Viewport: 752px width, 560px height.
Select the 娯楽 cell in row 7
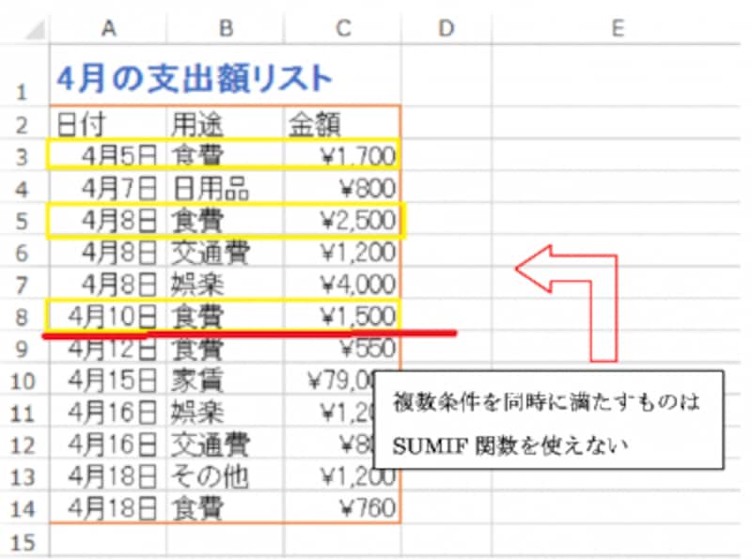click(226, 284)
